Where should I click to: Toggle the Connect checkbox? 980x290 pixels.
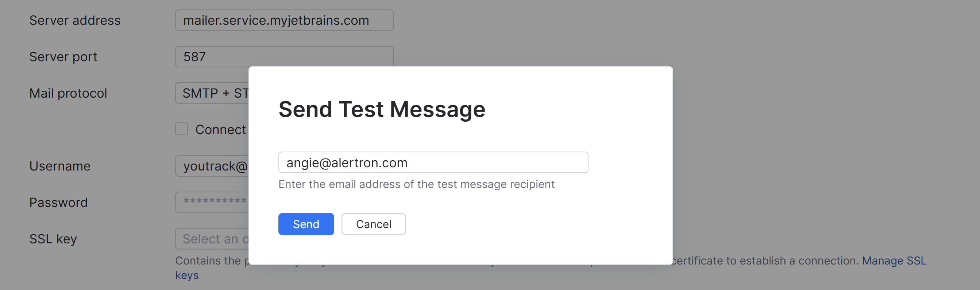coord(181,129)
